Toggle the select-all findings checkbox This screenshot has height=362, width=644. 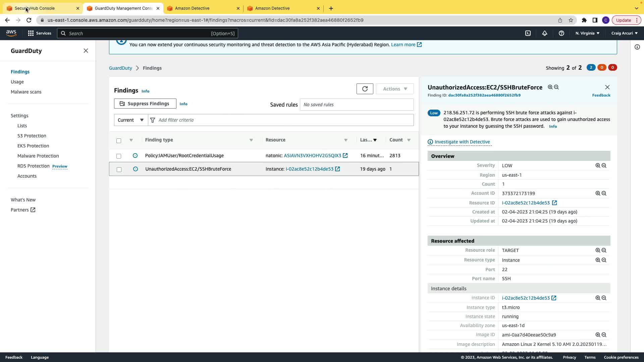point(119,140)
